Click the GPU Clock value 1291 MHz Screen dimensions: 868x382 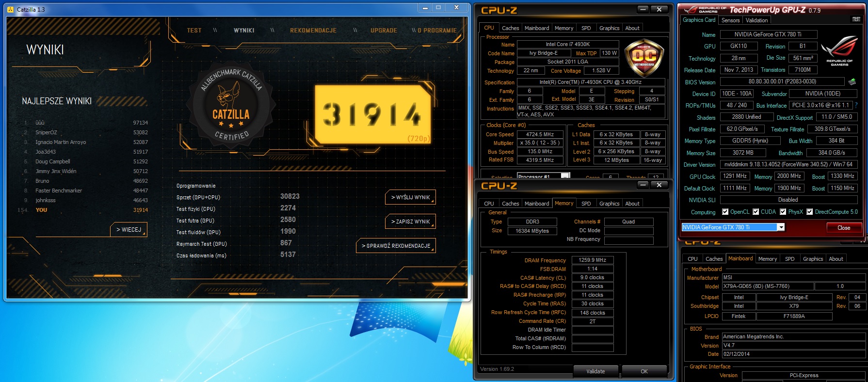point(735,176)
